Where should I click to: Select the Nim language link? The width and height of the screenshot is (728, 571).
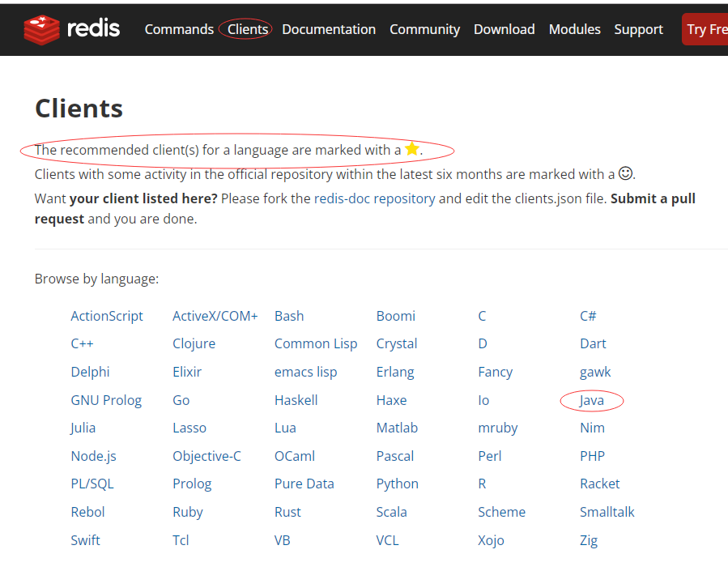point(593,428)
